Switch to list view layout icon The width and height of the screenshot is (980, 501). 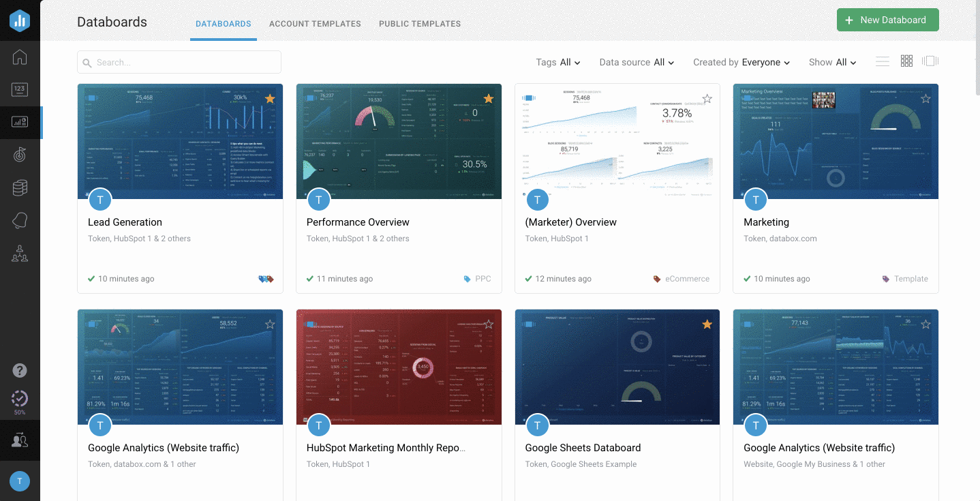click(883, 61)
